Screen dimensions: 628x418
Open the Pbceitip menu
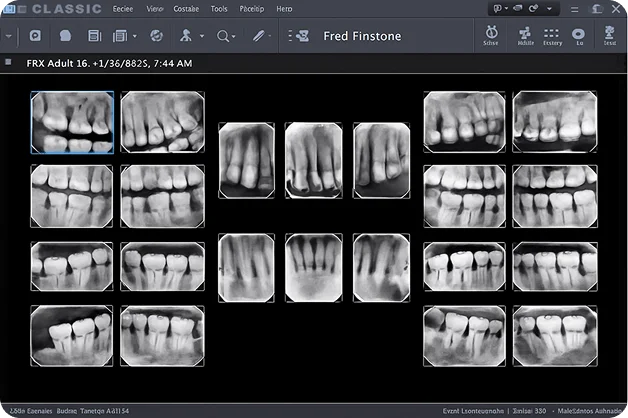[x=252, y=9]
